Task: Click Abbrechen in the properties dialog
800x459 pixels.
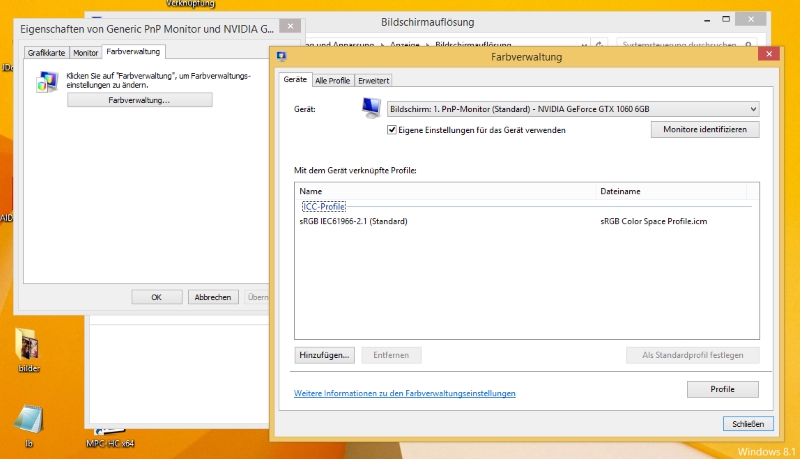Action: [x=213, y=297]
